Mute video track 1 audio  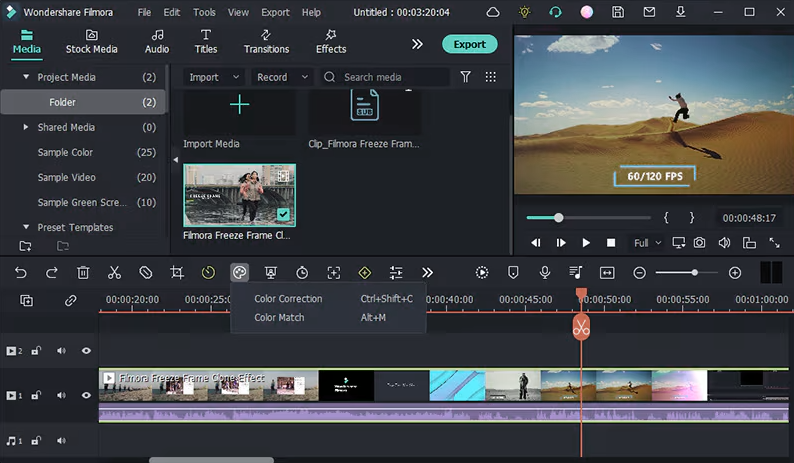61,395
